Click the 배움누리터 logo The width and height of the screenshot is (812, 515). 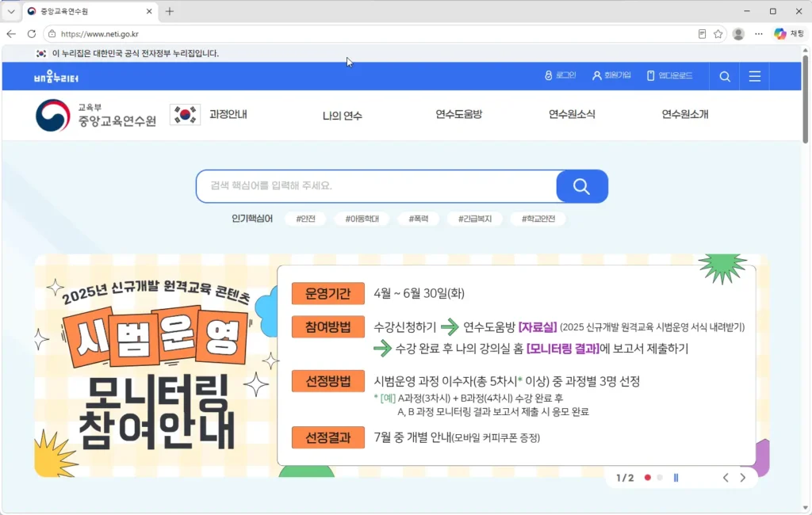[x=56, y=77]
